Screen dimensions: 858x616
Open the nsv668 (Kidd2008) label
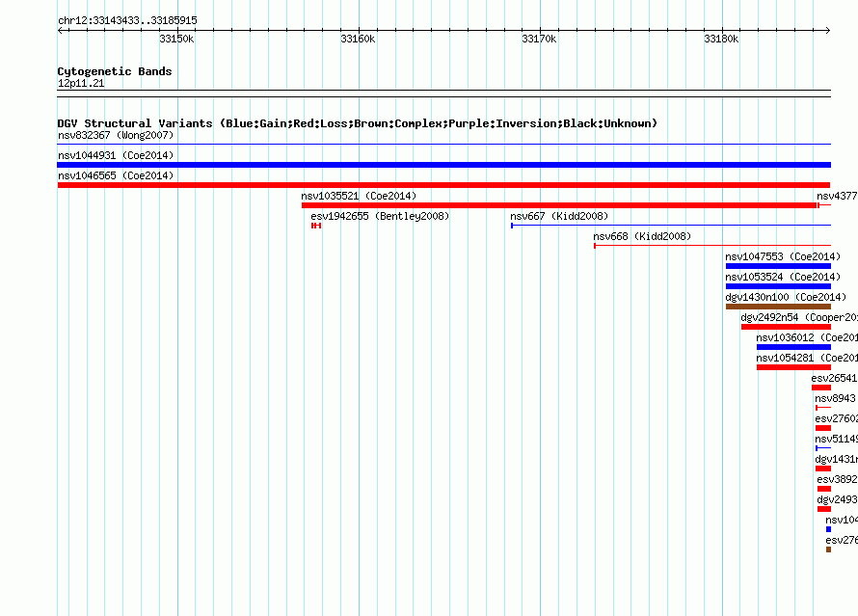click(x=642, y=236)
